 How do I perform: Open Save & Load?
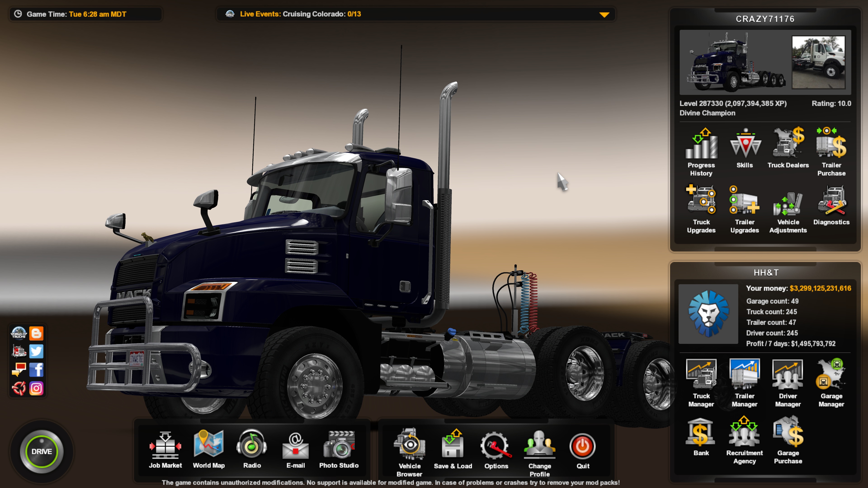[453, 449]
